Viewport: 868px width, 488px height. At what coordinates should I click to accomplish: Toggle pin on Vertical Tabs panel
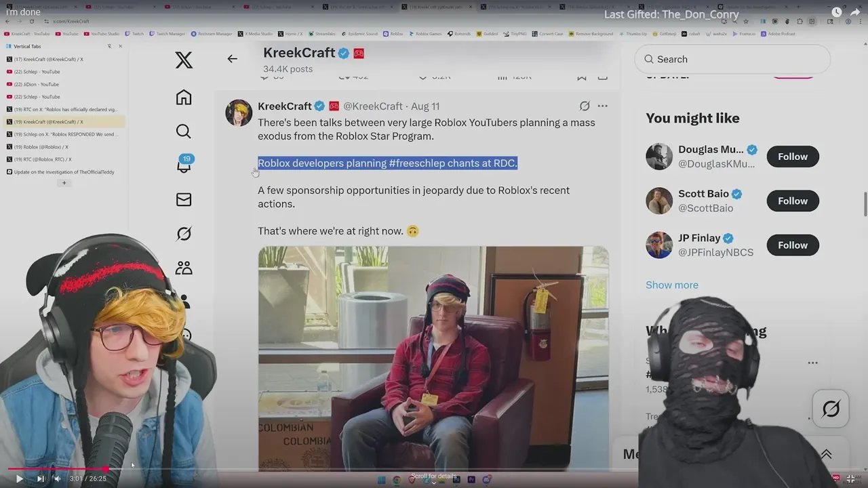coord(109,46)
